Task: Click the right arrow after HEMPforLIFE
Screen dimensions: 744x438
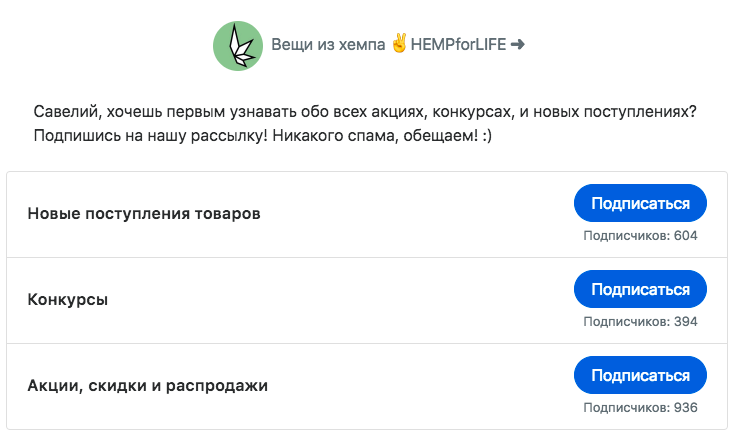Action: (x=518, y=45)
